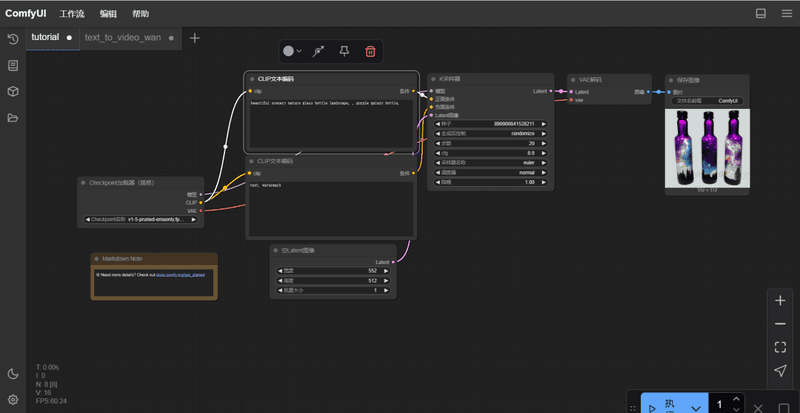Viewport: 800px width, 413px height.
Task: Open the model library cube icon
Action: tap(13, 91)
